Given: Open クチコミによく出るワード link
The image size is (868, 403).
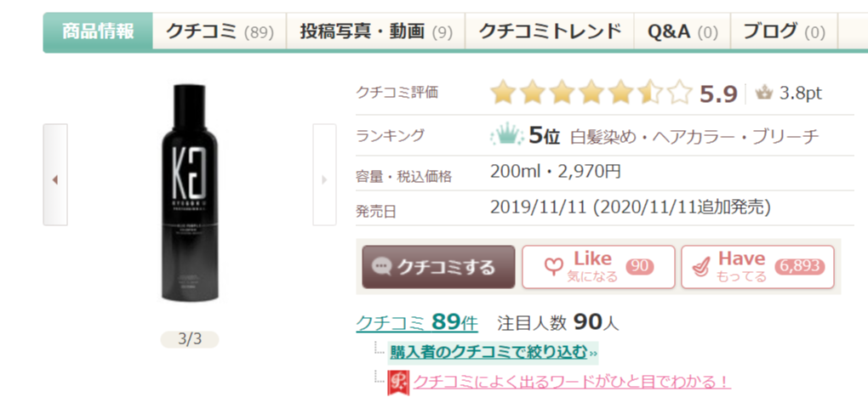Looking at the screenshot, I should pos(572,382).
